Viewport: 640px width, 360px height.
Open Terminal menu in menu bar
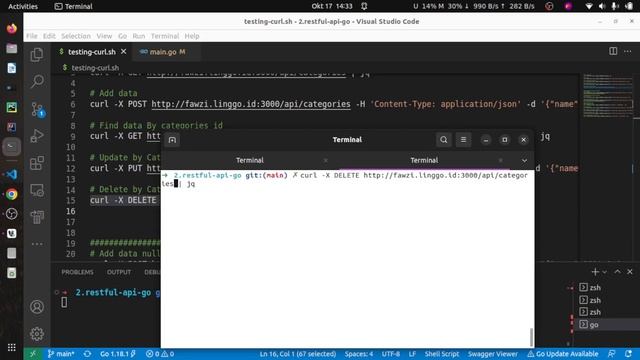165,36
